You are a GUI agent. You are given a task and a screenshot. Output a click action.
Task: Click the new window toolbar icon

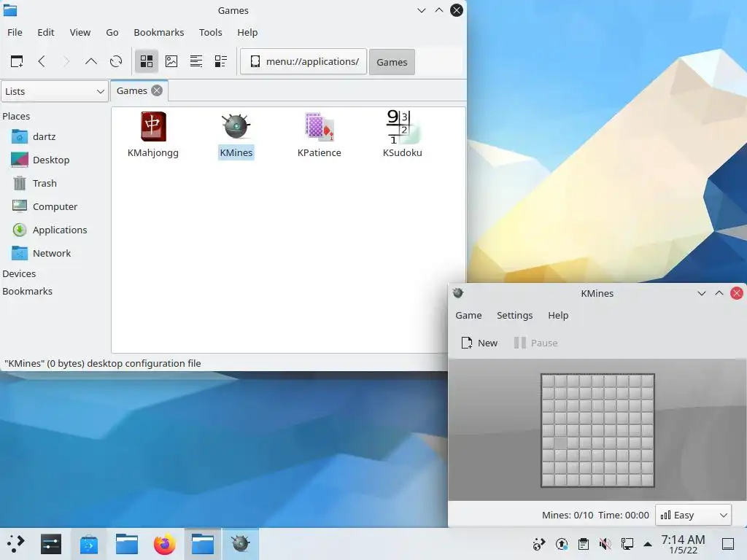point(17,61)
